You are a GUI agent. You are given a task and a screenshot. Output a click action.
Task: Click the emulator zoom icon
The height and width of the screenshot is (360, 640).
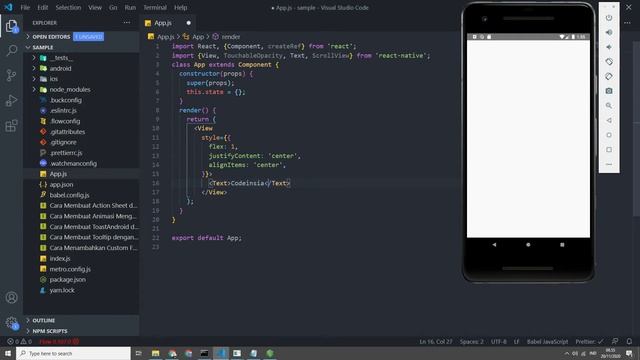tap(609, 106)
